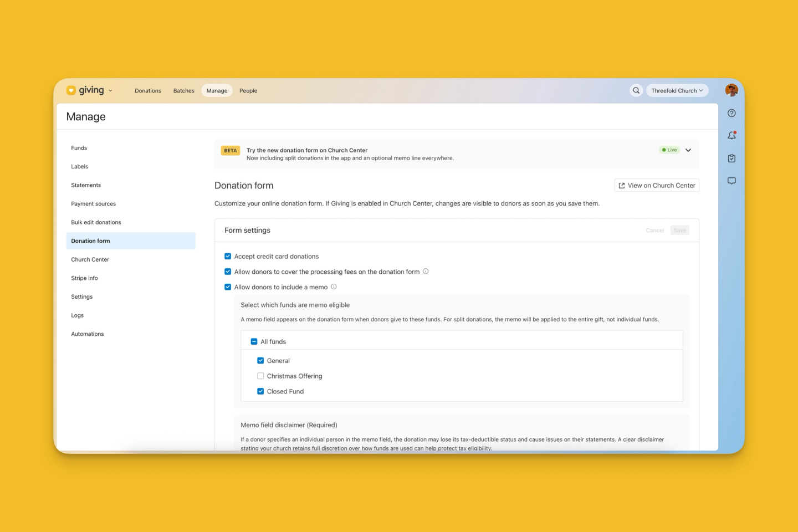Screen dimensions: 798x532
Task: Click the Live status badge
Action: click(x=669, y=150)
